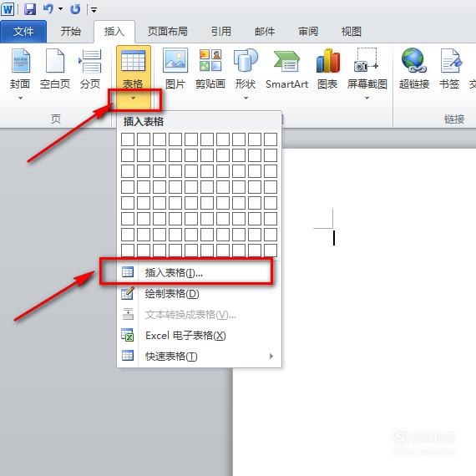Image resolution: width=476 pixels, height=476 pixels.
Task: Open 剪贴画 clip art pane
Action: click(x=210, y=69)
